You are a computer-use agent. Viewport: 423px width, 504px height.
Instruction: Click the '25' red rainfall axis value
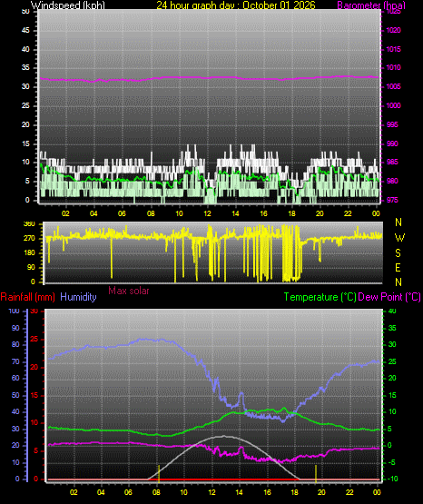tap(34, 339)
